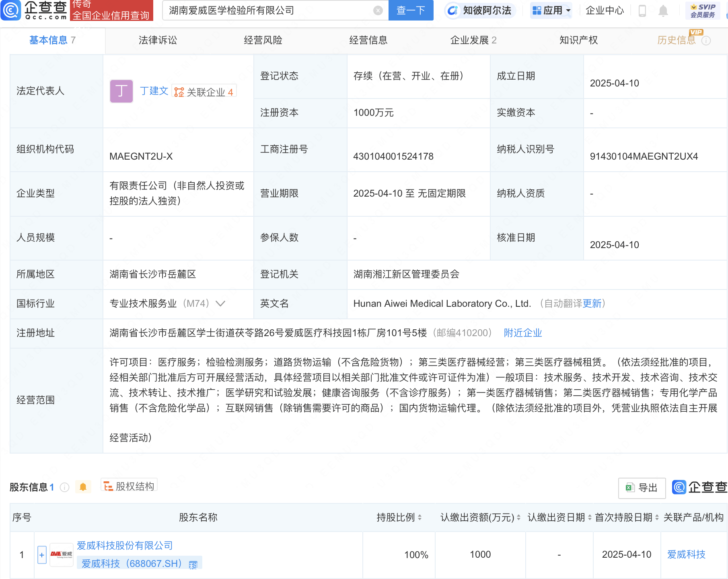Switch to the 企业发展 tab

tap(473, 40)
